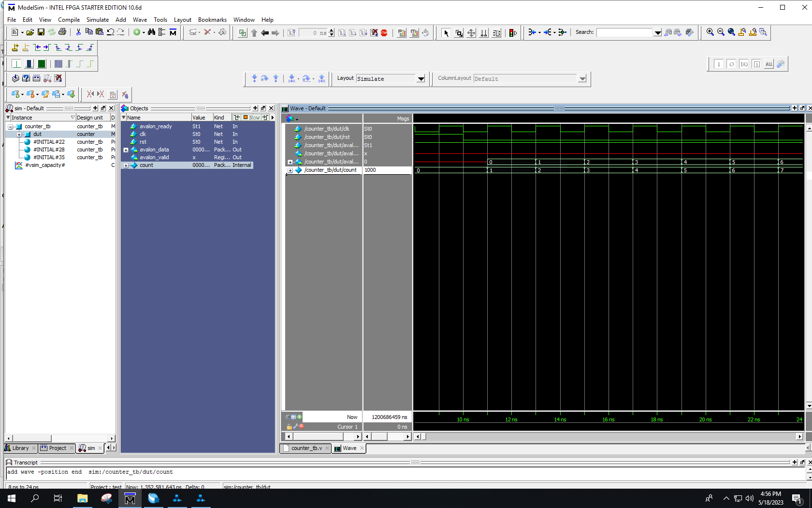This screenshot has height=508, width=812.
Task: Open the Search field dropdown arrow
Action: (x=658, y=33)
